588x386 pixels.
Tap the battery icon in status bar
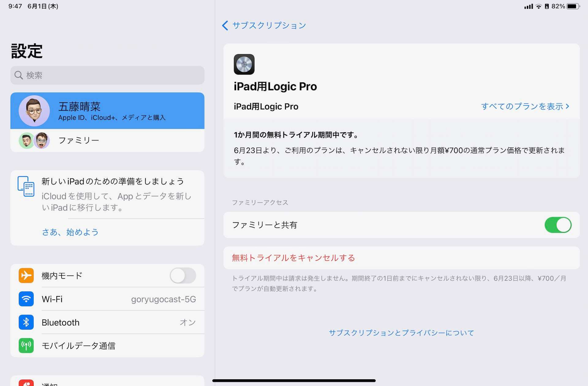click(x=573, y=6)
